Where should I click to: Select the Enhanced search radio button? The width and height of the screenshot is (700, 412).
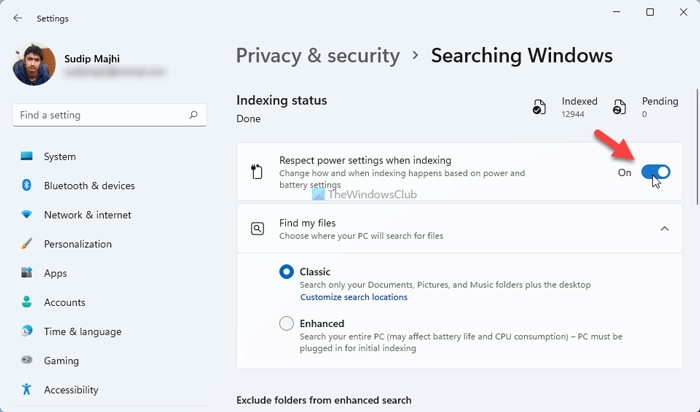[287, 324]
